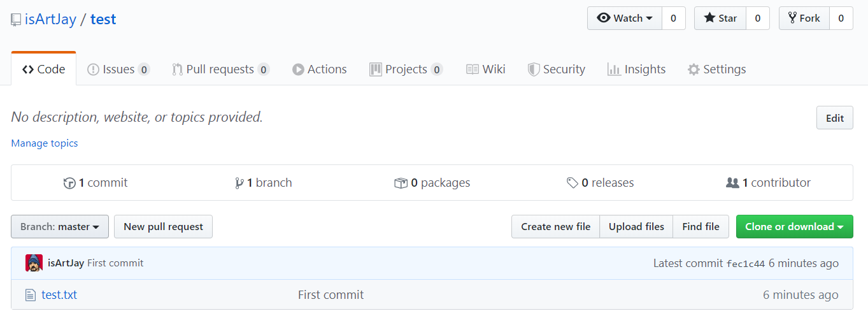868x318 pixels.
Task: Open latest commit hash fec1c44
Action: coord(745,264)
